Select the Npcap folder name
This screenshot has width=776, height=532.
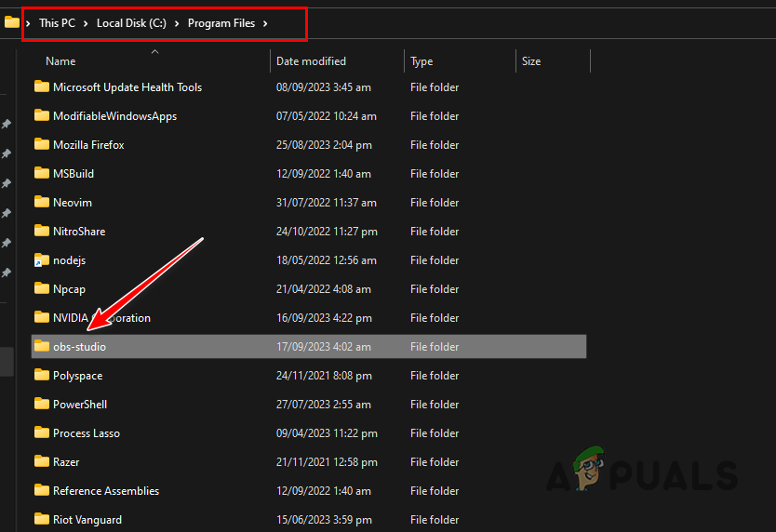69,289
